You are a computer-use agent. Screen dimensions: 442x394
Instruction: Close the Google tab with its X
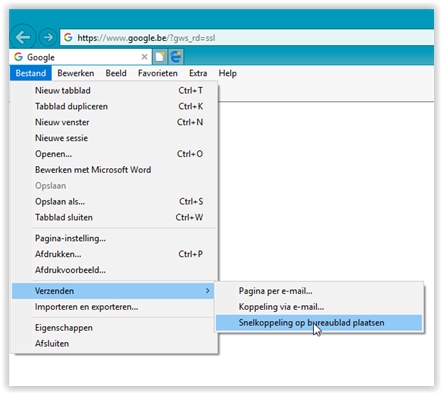tap(144, 57)
